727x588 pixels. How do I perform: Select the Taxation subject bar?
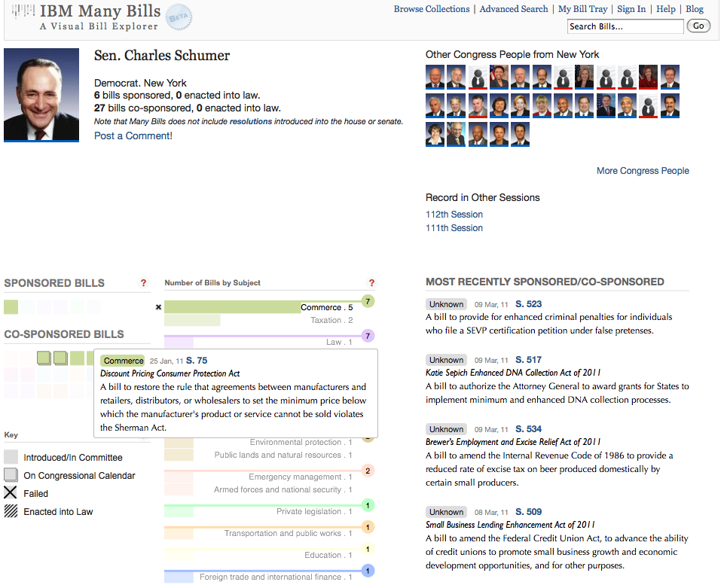coord(259,320)
